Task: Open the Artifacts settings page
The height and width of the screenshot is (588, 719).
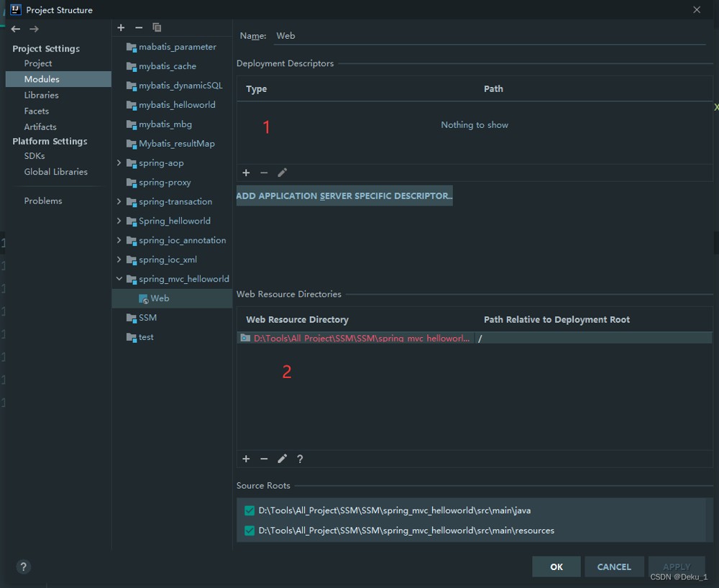Action: click(40, 127)
